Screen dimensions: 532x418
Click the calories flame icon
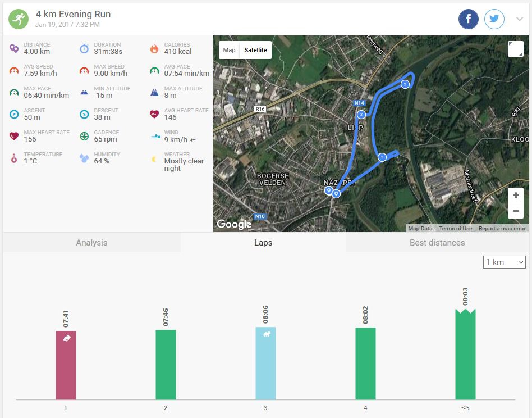tap(154, 48)
